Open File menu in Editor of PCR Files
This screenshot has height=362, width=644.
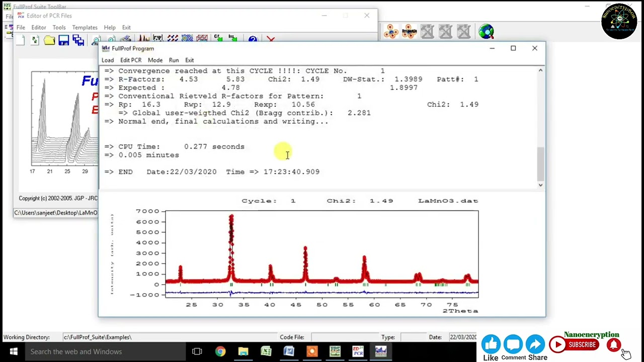coord(21,28)
